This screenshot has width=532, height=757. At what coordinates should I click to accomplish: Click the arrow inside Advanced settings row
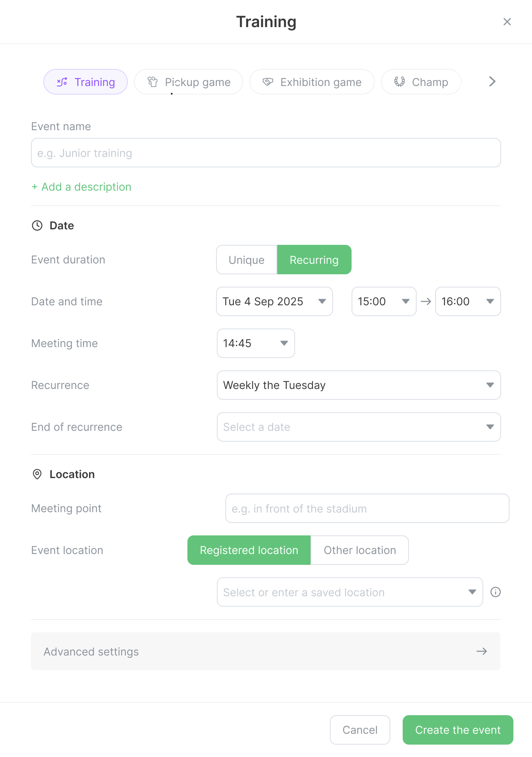(481, 651)
